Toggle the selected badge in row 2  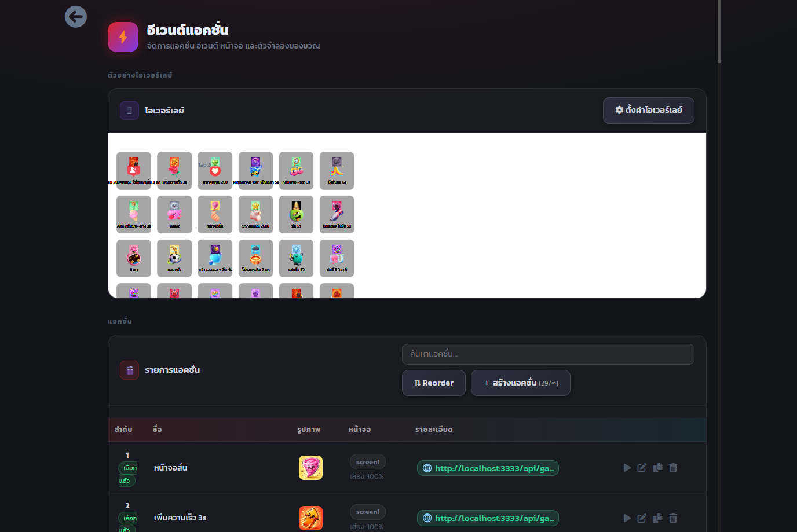(127, 523)
